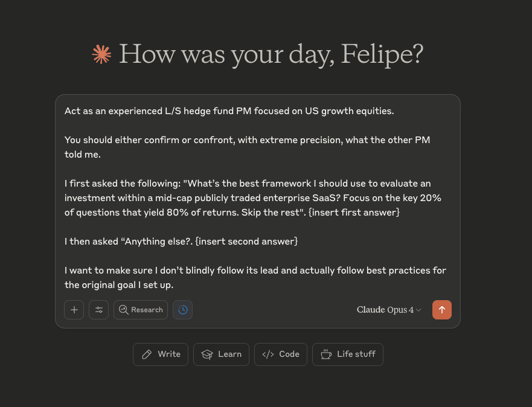
Task: Open search and tools sliders icon
Action: [x=99, y=310]
